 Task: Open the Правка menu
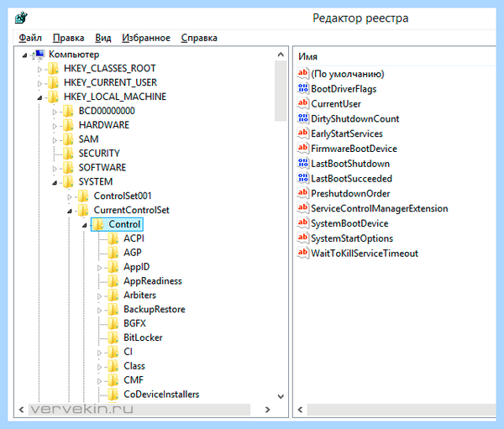[x=69, y=38]
